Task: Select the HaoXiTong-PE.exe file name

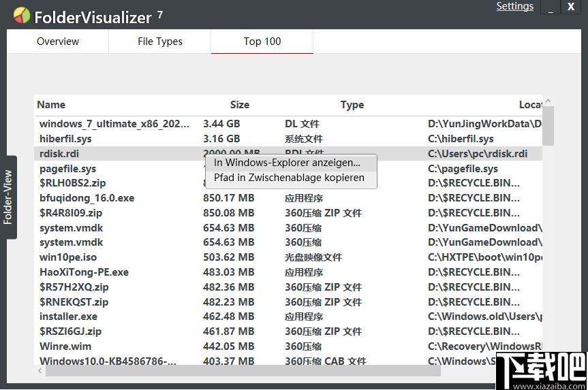Action: tap(84, 272)
